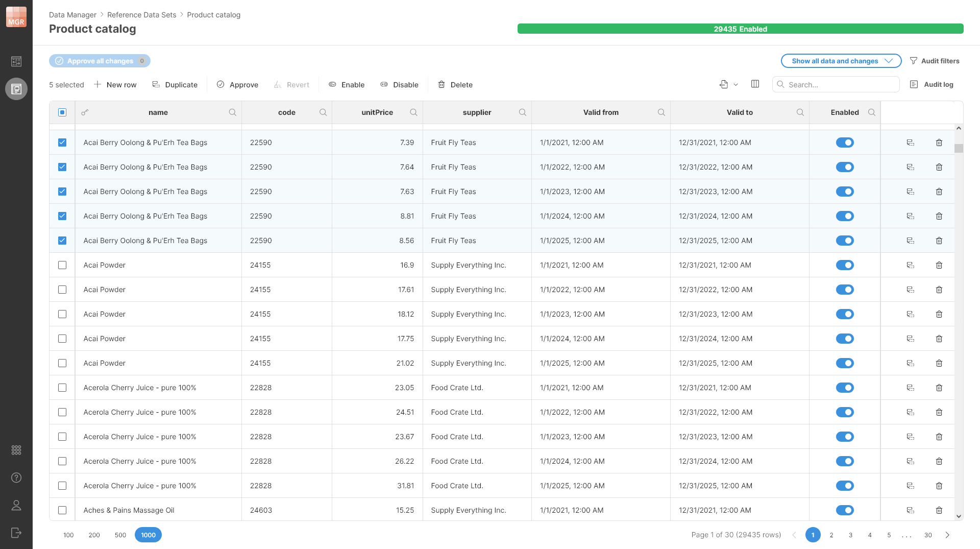Delete the first Acai Powder row via trash icon
Image resolution: width=980 pixels, height=549 pixels.
939,265
